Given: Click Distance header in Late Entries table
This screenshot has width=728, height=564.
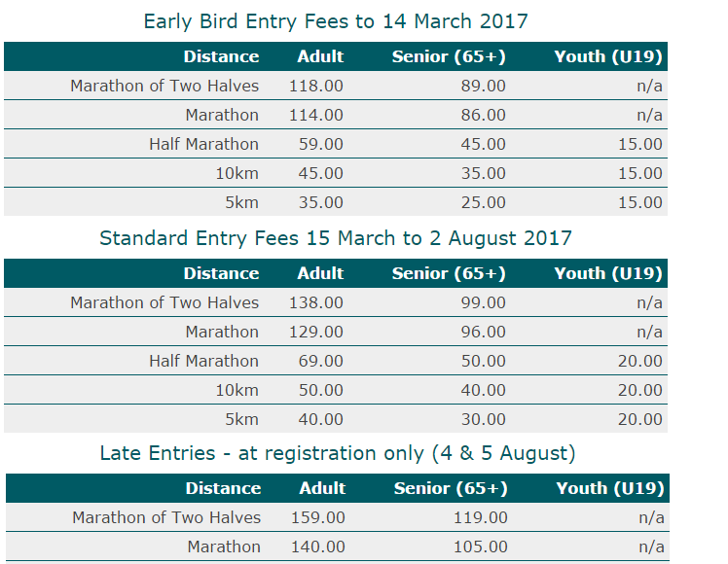Looking at the screenshot, I should click(223, 488).
